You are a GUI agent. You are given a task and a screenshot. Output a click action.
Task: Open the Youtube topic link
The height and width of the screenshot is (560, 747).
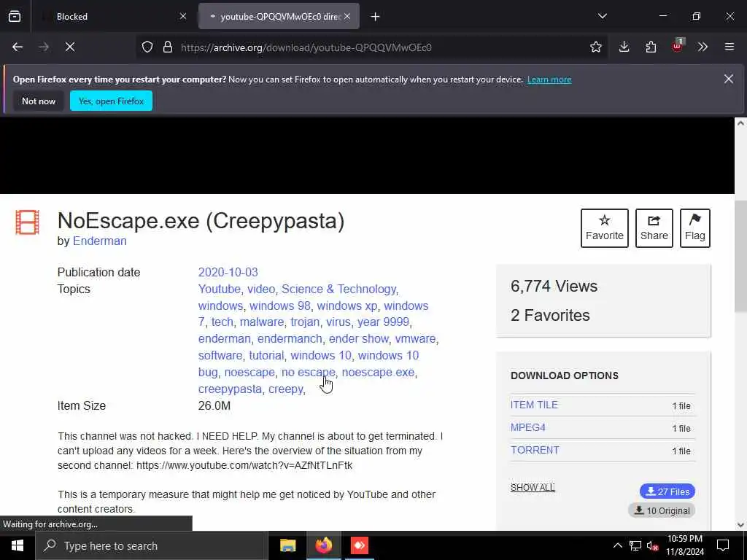pyautogui.click(x=219, y=289)
